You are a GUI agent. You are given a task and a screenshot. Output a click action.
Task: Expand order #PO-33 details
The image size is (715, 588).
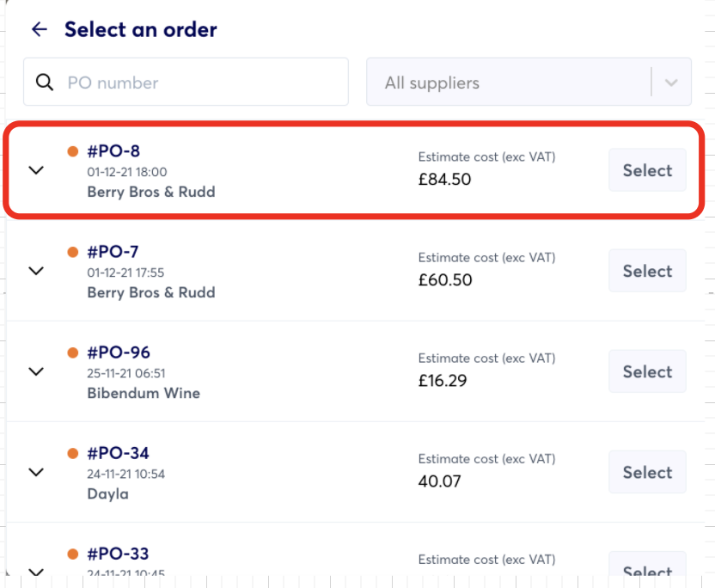pyautogui.click(x=36, y=571)
